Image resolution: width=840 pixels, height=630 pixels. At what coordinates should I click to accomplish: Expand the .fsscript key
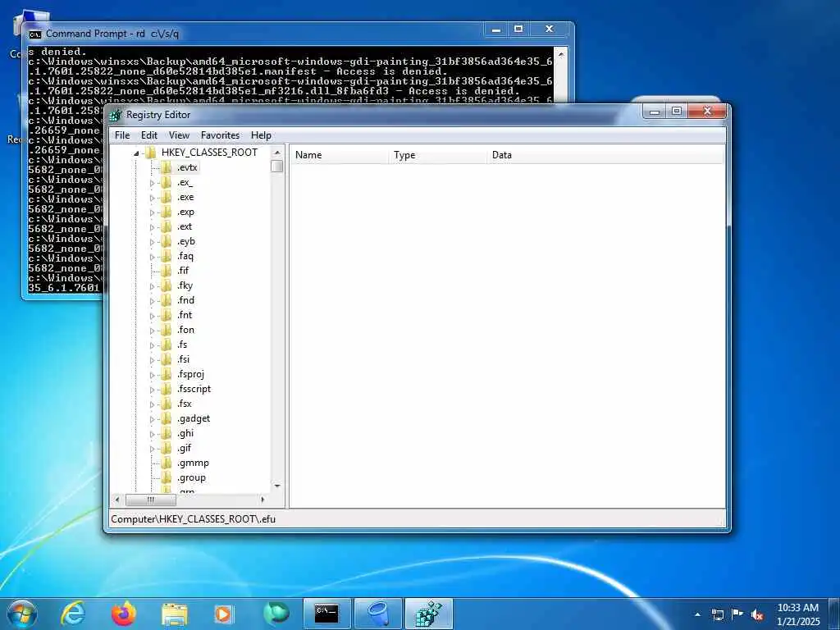point(152,390)
